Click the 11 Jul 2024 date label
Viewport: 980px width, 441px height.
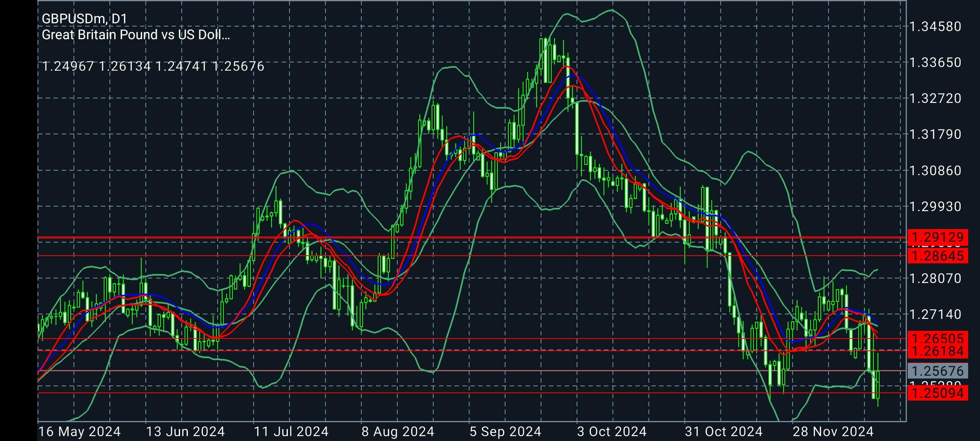click(291, 432)
